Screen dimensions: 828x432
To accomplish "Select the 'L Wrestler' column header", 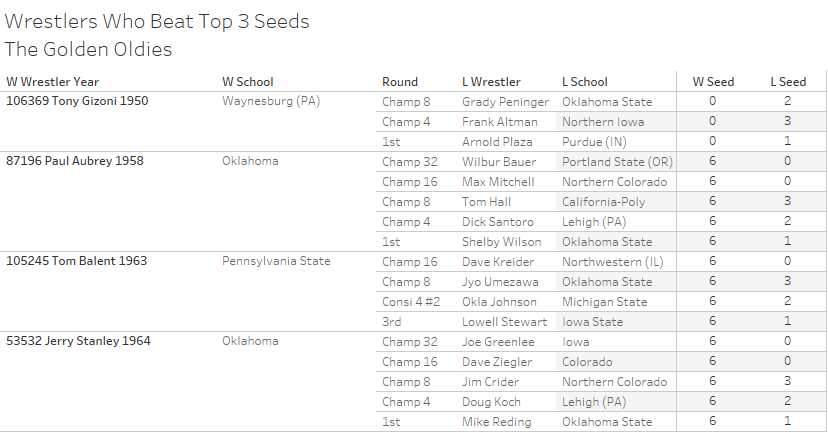I will [x=491, y=82].
